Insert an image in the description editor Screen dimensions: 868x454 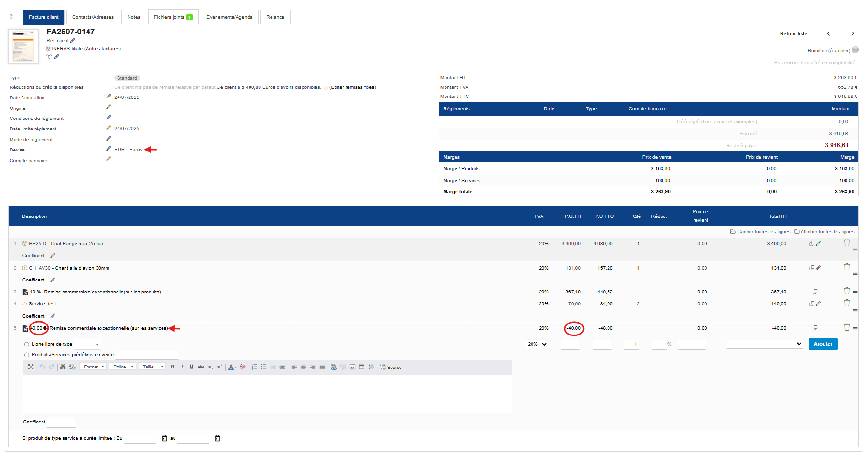pyautogui.click(x=352, y=367)
